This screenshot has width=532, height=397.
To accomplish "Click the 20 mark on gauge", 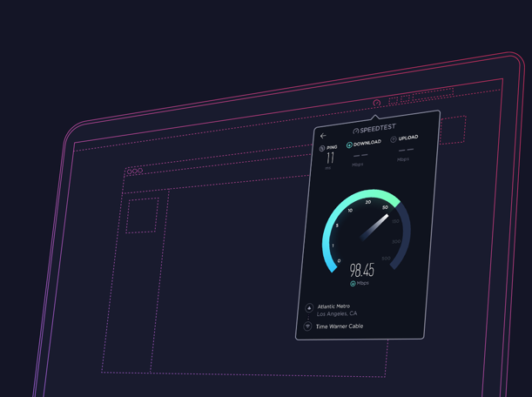I will pos(368,202).
